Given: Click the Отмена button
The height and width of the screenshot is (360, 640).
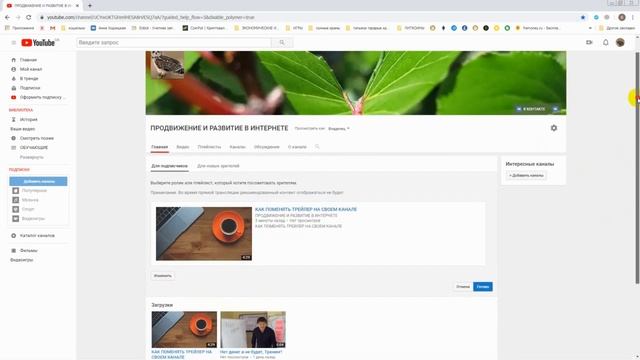Looking at the screenshot, I should [x=463, y=287].
